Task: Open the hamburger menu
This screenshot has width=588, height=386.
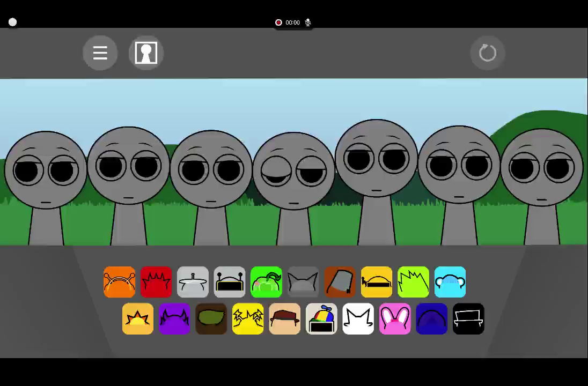Action: (100, 53)
